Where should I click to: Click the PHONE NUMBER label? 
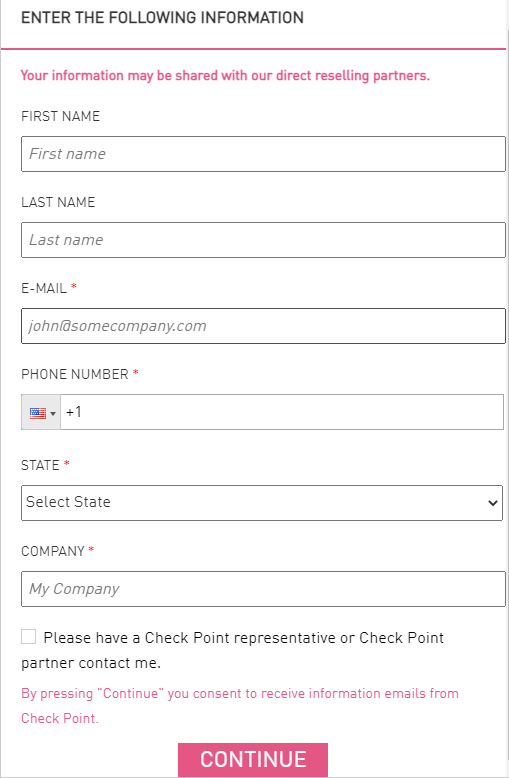(x=75, y=374)
